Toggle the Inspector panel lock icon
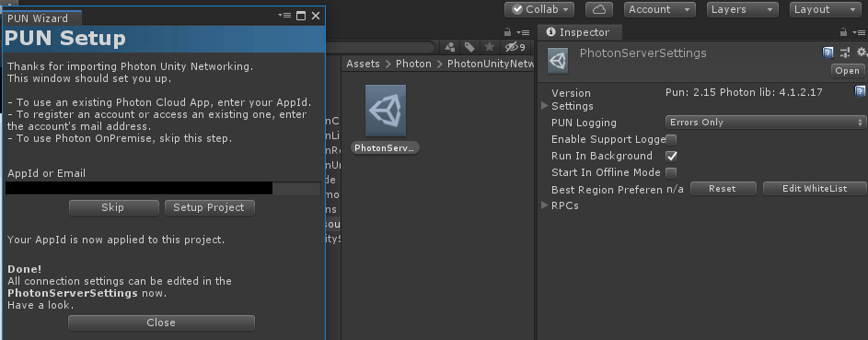Image resolution: width=868 pixels, height=340 pixels. (844, 32)
